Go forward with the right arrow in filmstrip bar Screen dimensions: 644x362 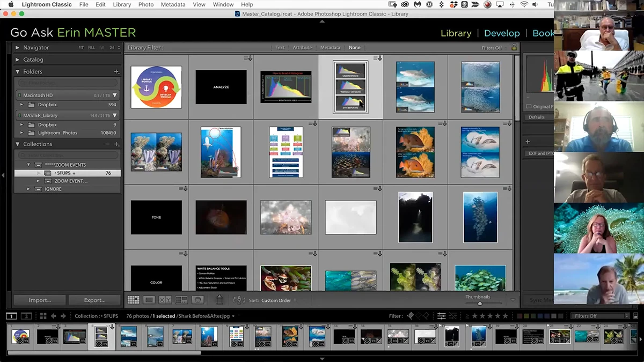click(x=63, y=316)
